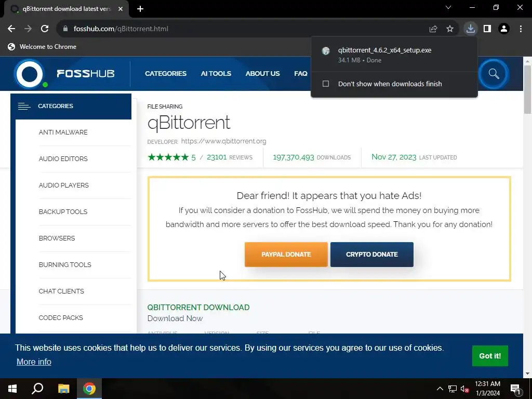Open the Chrome profile avatar

(504, 29)
